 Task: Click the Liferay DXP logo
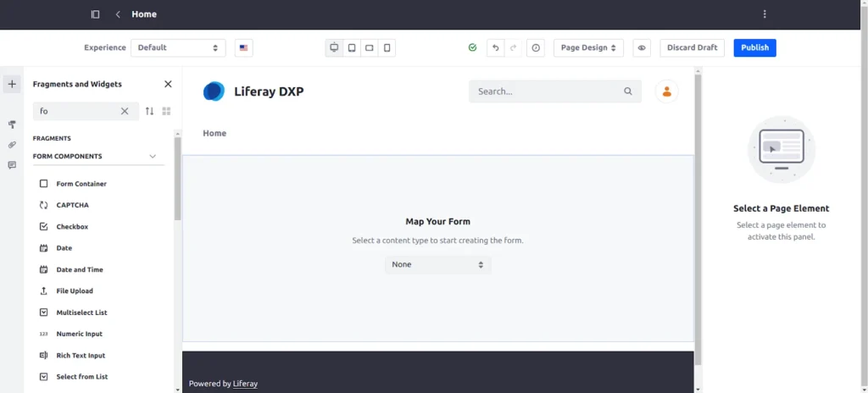point(214,91)
